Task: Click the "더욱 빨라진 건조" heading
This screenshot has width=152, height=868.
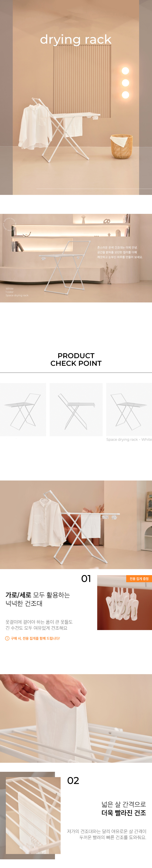Action: pos(124,813)
